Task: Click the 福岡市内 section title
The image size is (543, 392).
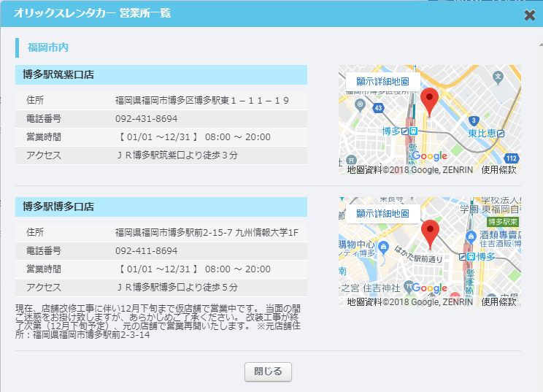Action: [x=48, y=47]
